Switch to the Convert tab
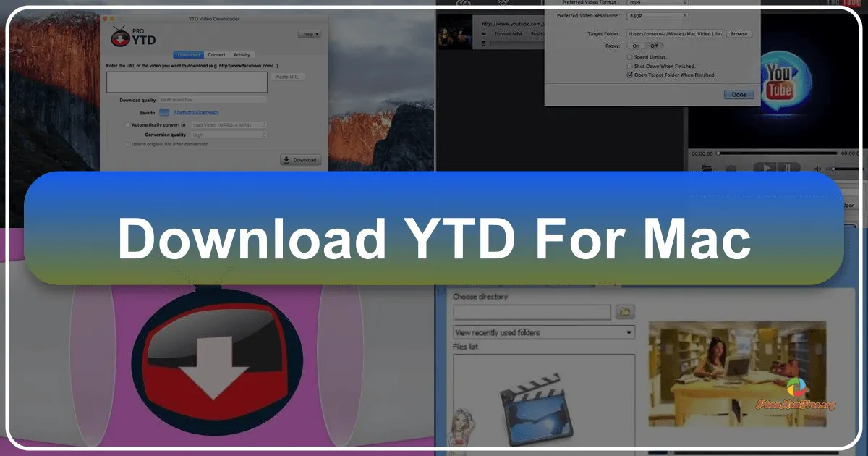The width and height of the screenshot is (868, 456). pos(217,55)
